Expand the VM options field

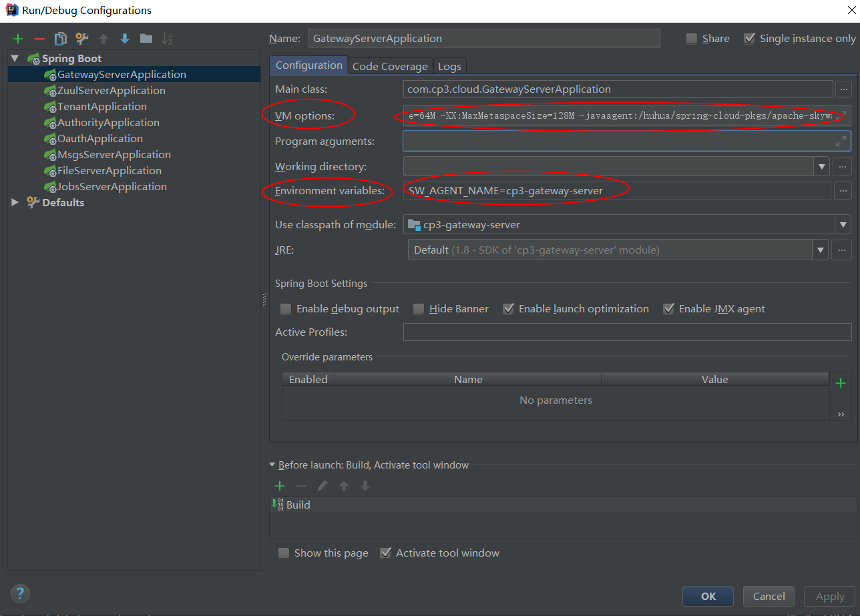click(841, 115)
